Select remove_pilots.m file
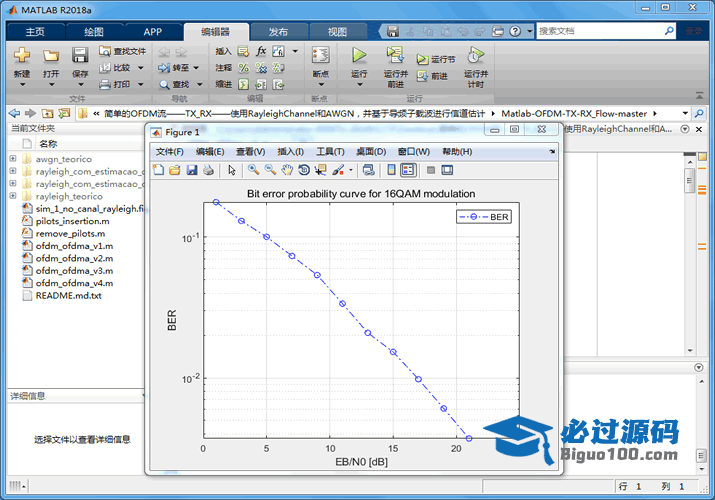Image resolution: width=715 pixels, height=500 pixels. click(70, 233)
